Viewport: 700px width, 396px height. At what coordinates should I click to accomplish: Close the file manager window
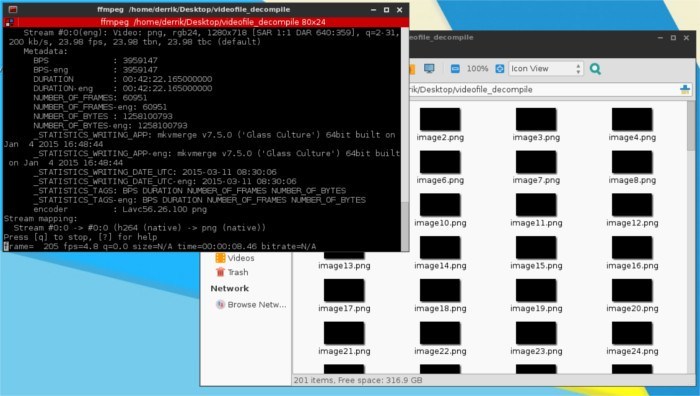687,38
